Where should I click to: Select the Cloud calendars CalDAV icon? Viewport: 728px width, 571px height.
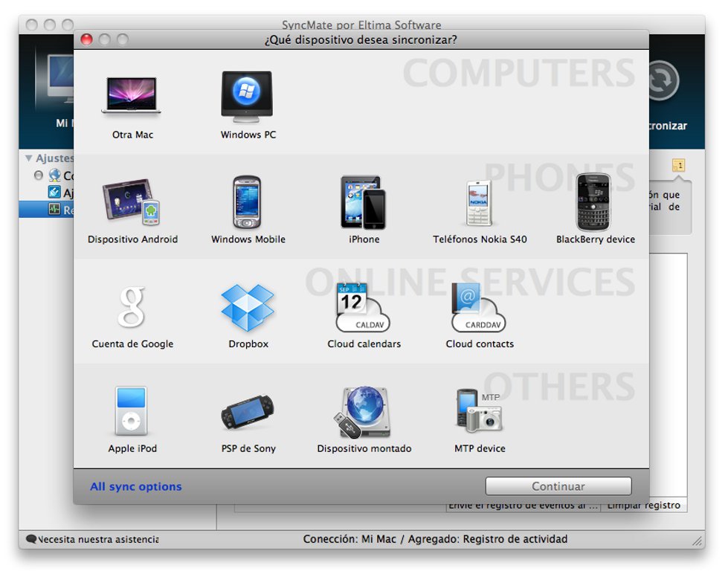pyautogui.click(x=363, y=307)
